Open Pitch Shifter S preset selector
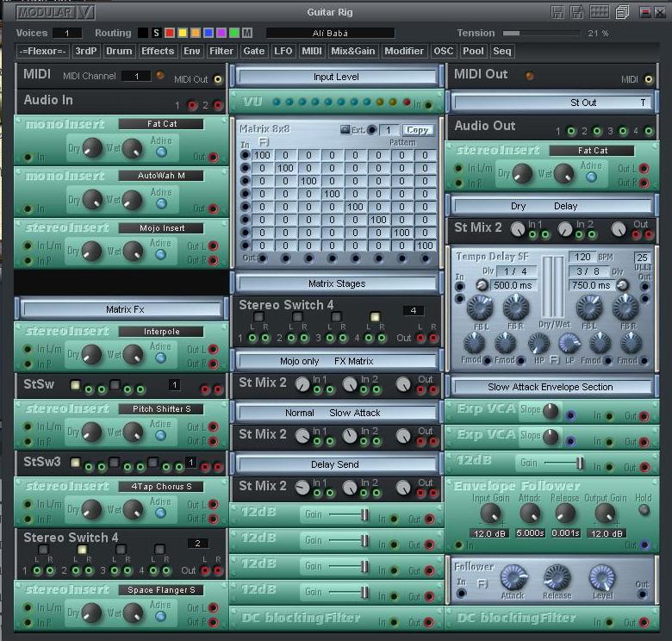This screenshot has width=672, height=641. click(161, 409)
